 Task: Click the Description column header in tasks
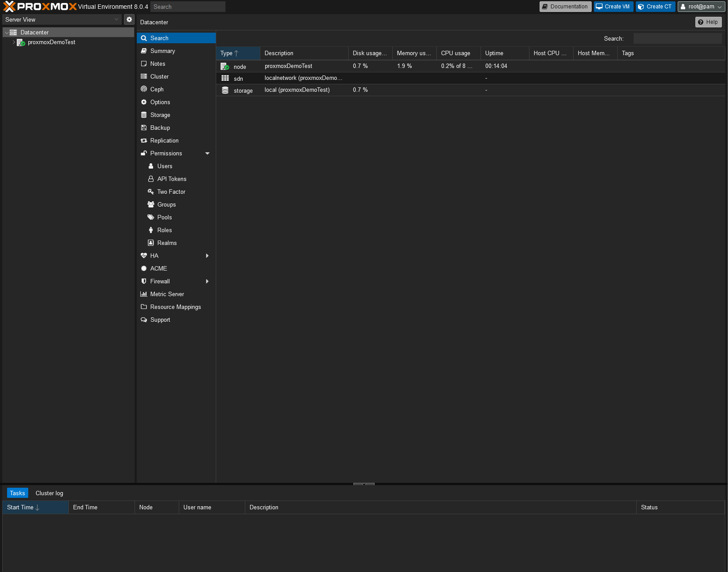point(440,507)
